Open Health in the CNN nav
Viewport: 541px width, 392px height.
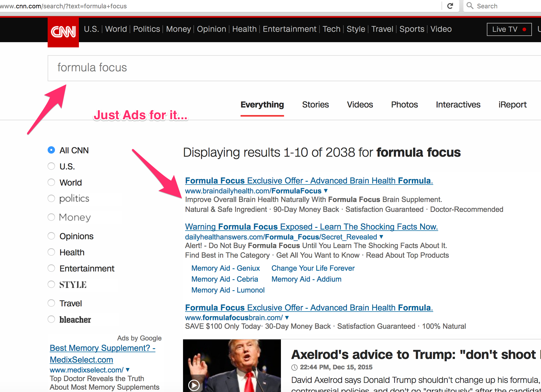[244, 29]
